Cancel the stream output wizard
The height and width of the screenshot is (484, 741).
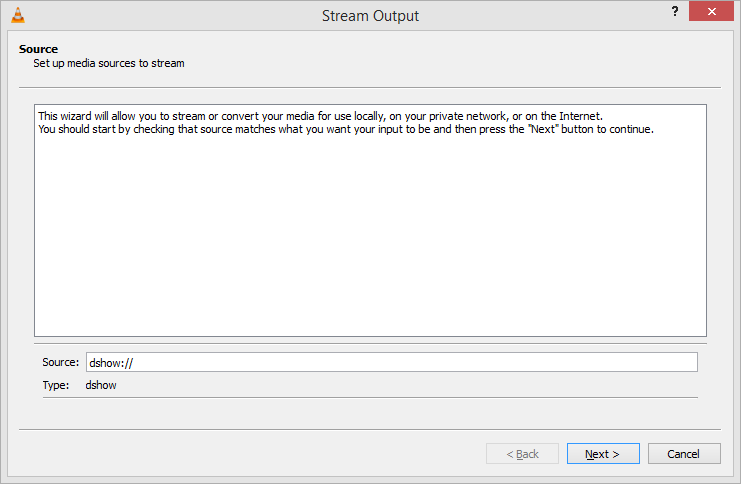click(x=684, y=454)
